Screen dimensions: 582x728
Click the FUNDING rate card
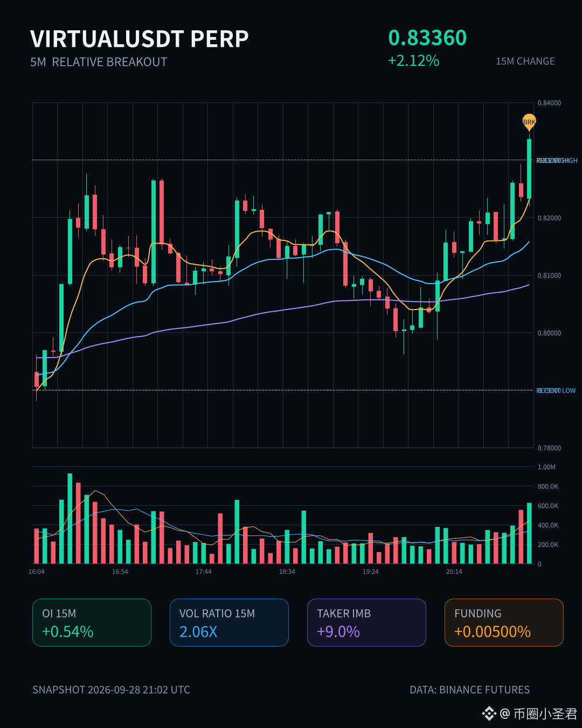point(504,622)
